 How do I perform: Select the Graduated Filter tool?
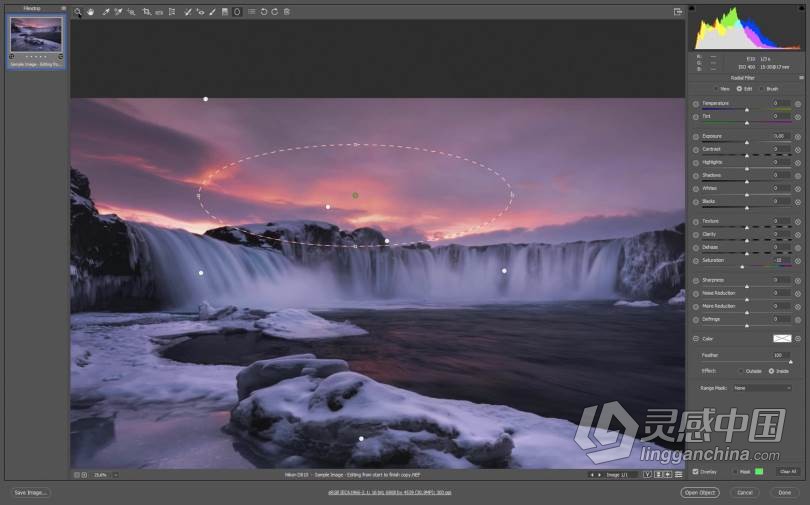(225, 11)
